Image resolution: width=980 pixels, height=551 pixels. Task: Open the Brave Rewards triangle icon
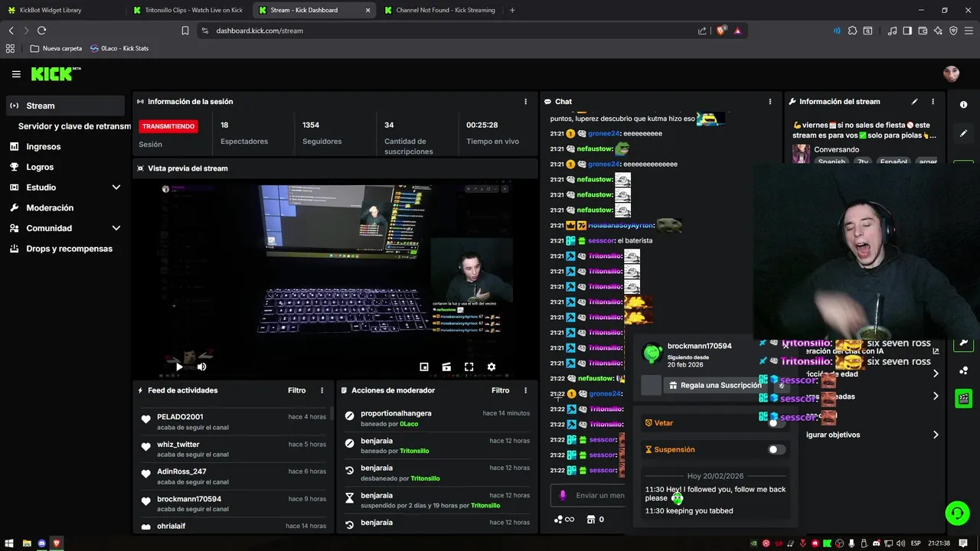[x=737, y=31]
